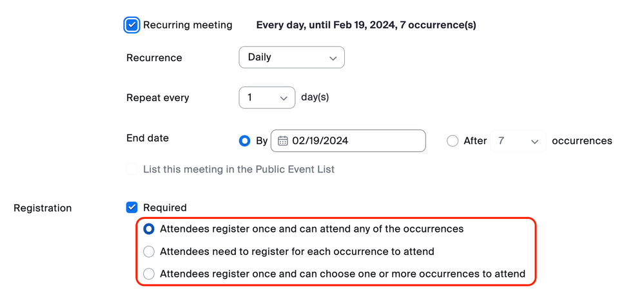Viewport: 644px width, 293px height.
Task: Select register once and attend any occurrences
Action: 149,229
